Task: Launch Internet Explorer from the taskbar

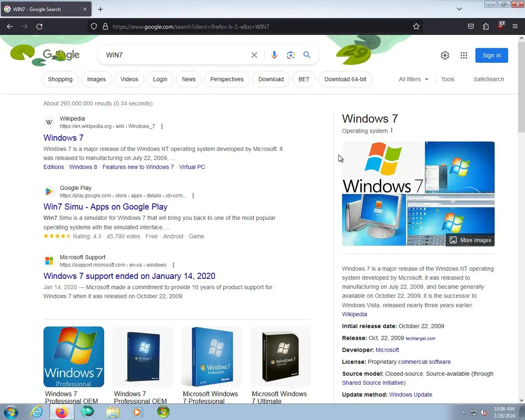Action: [37, 412]
